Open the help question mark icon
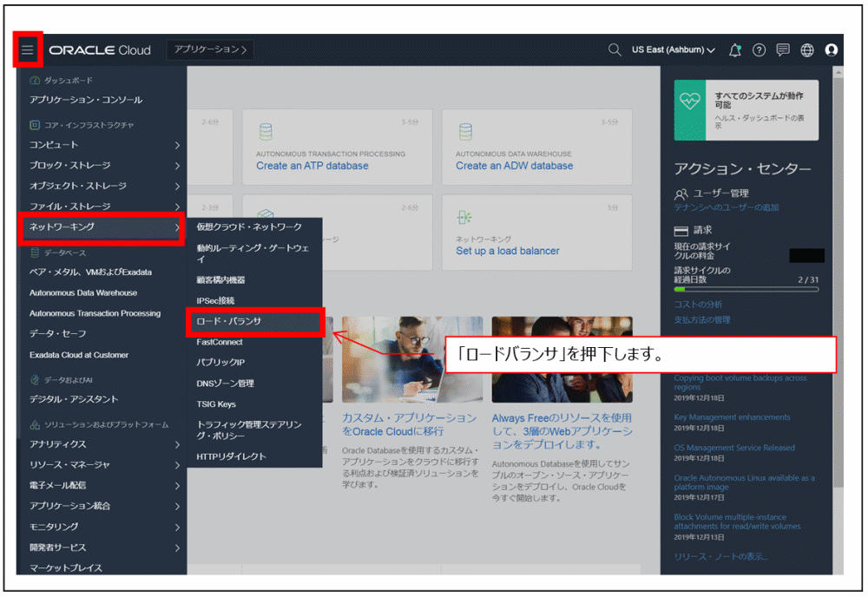The height and width of the screenshot is (597, 868). pos(759,49)
